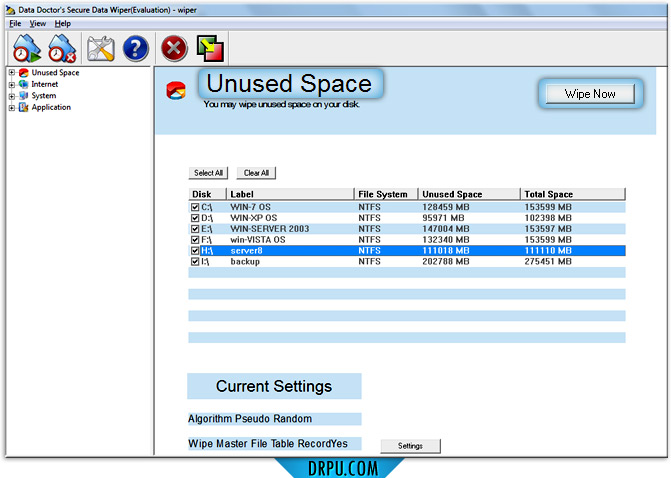Viewport: 671px width, 478px height.
Task: Open the View menu
Action: pyautogui.click(x=38, y=24)
